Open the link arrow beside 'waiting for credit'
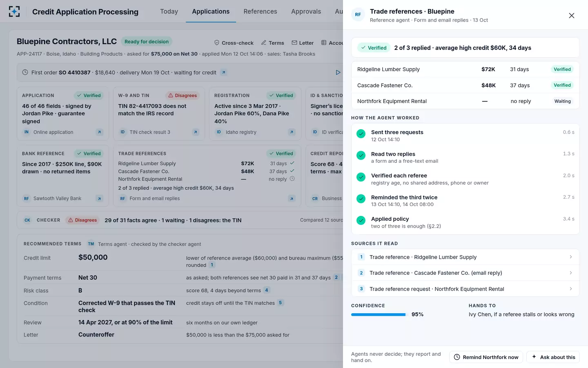This screenshot has height=368, width=588. pos(223,72)
